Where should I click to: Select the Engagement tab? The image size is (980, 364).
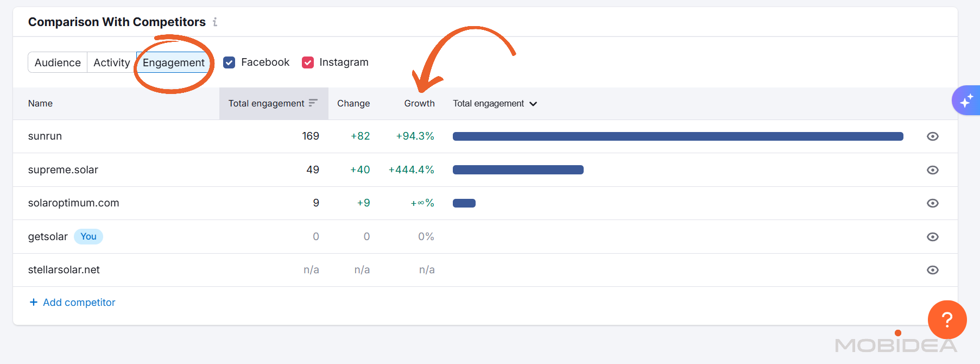tap(173, 62)
